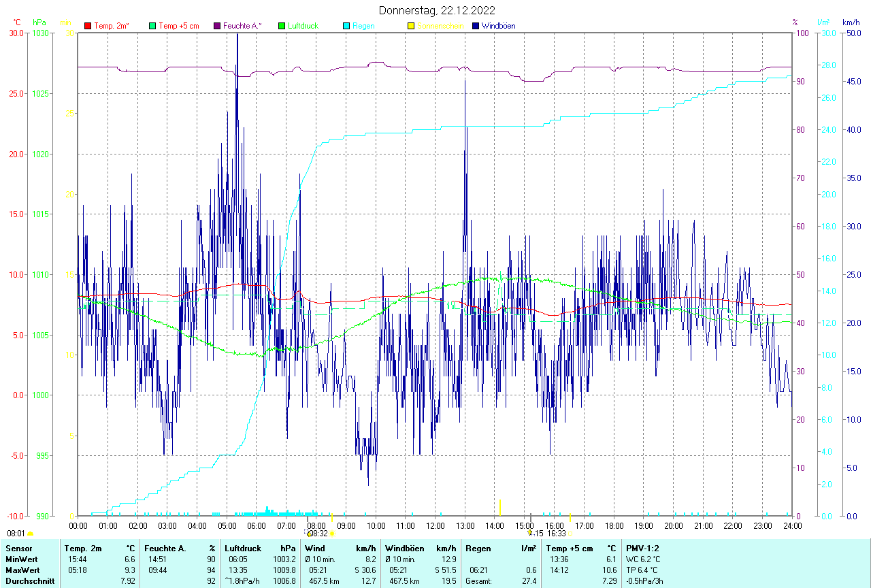Click the Windböen column header in the table
This screenshot has width=871, height=588.
[405, 548]
